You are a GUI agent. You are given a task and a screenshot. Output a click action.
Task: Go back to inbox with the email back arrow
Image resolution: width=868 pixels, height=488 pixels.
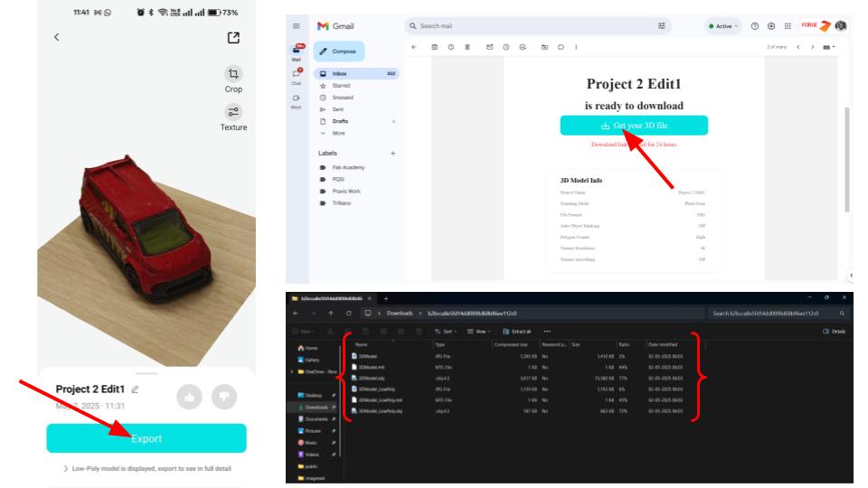pyautogui.click(x=413, y=47)
